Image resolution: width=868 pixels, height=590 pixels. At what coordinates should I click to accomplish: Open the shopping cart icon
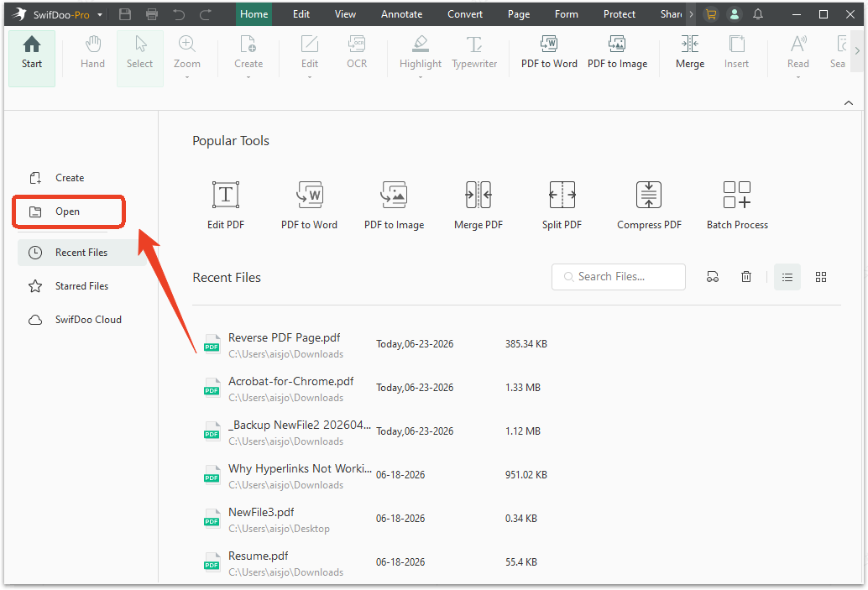tap(711, 14)
